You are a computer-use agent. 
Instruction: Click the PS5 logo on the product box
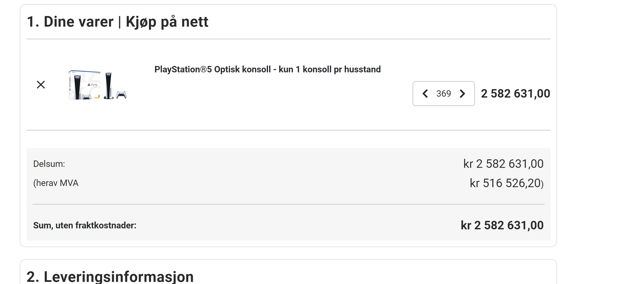pyautogui.click(x=92, y=85)
